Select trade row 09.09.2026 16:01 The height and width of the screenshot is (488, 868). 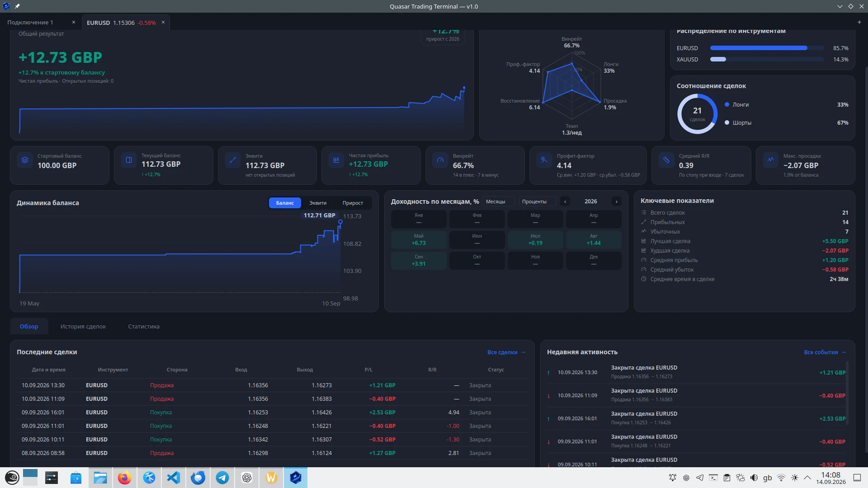click(272, 412)
